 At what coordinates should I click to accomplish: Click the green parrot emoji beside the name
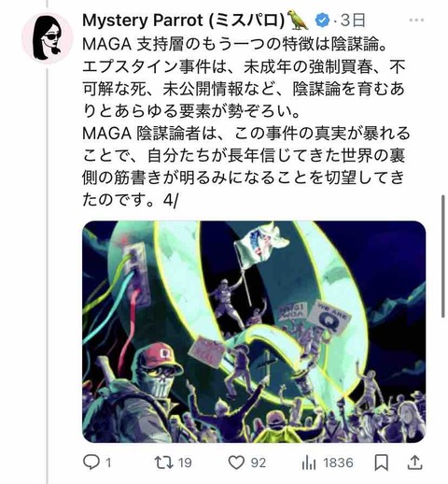pyautogui.click(x=298, y=21)
